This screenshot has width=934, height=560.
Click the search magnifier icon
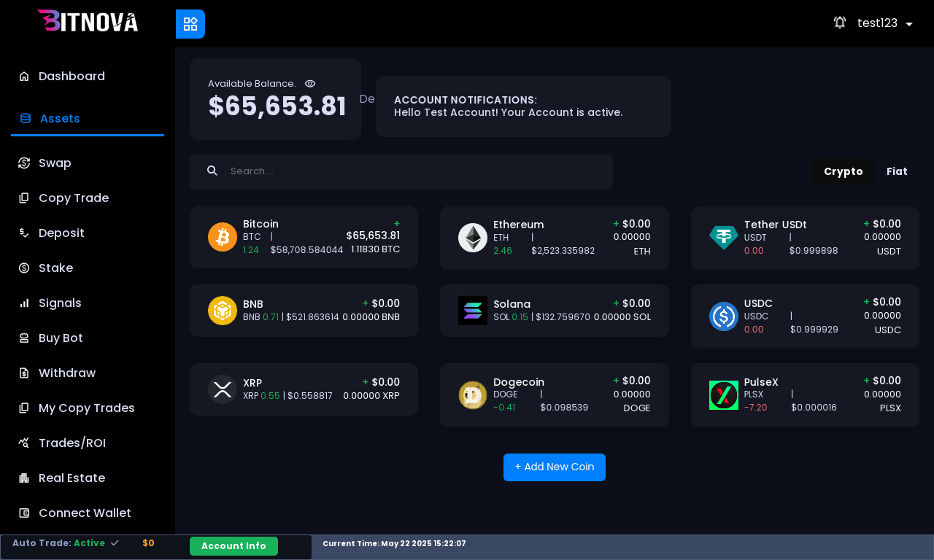coord(212,171)
